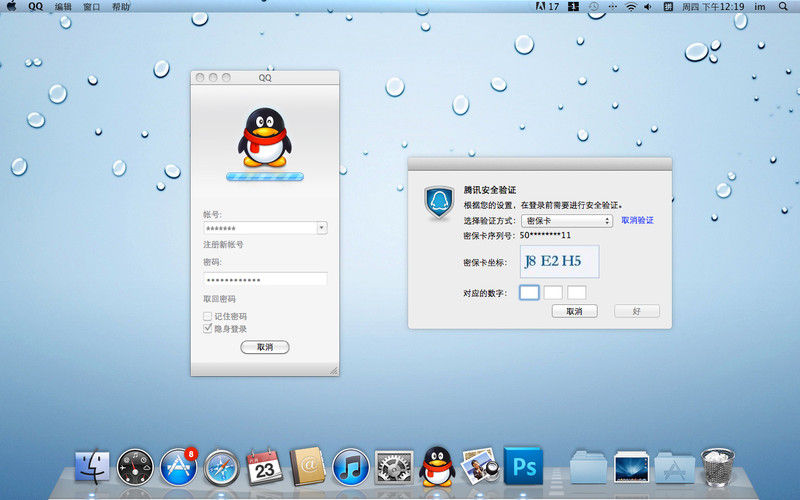Click the im user menu item
800x500 pixels.
(x=760, y=7)
